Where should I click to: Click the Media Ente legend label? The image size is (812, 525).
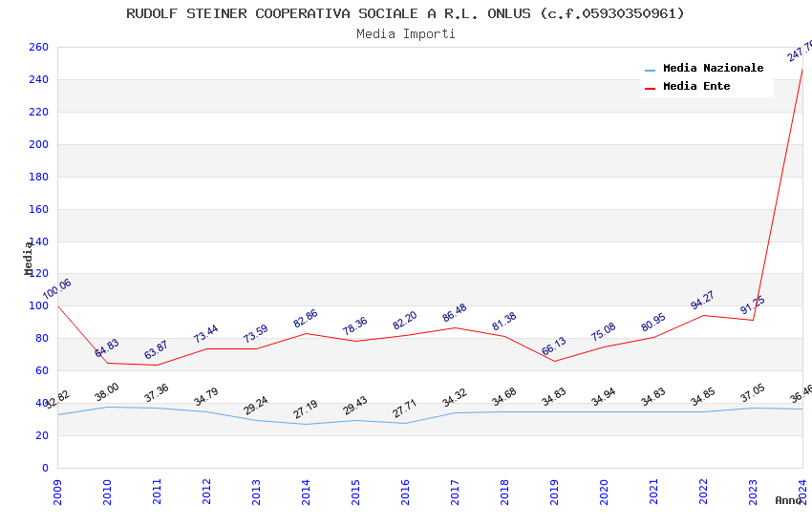click(x=696, y=86)
